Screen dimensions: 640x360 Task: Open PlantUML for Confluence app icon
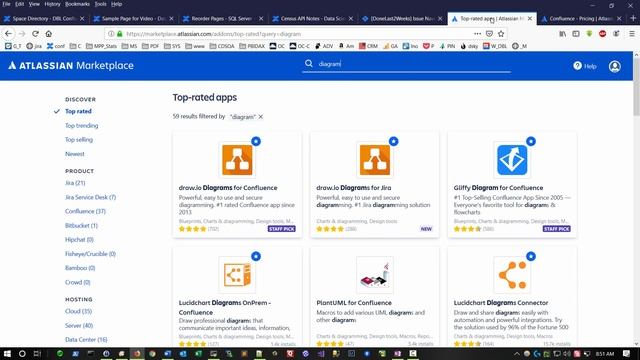(x=375, y=275)
